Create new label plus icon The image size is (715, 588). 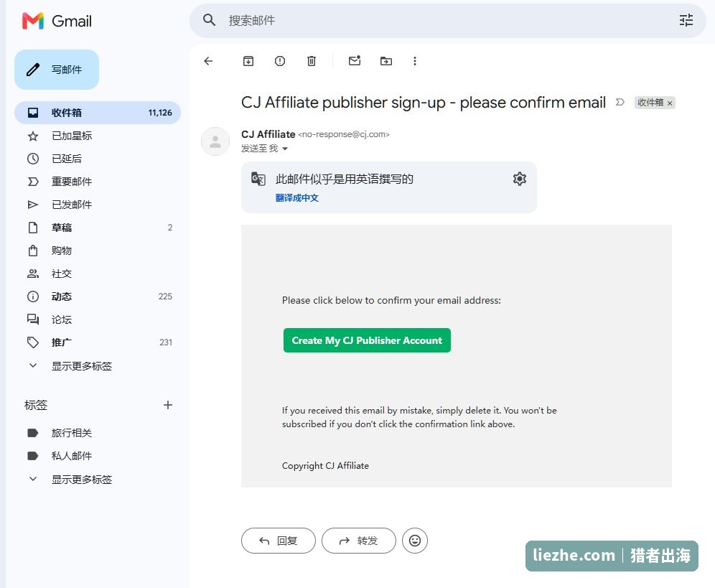[x=168, y=405]
